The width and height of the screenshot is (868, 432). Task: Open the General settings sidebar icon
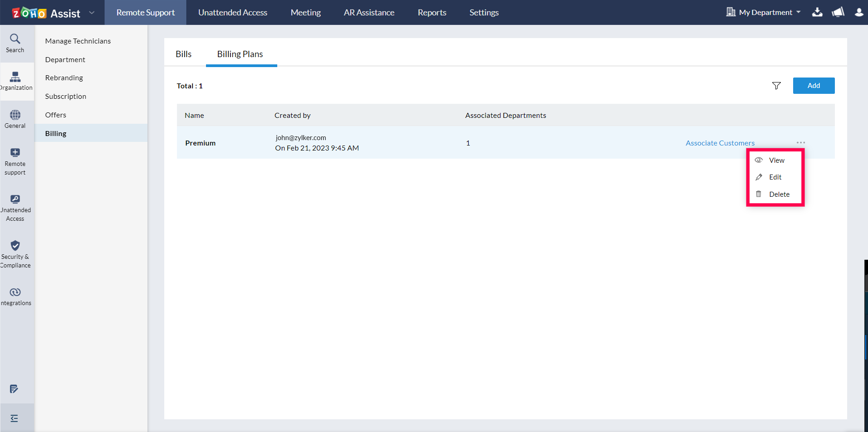point(15,118)
